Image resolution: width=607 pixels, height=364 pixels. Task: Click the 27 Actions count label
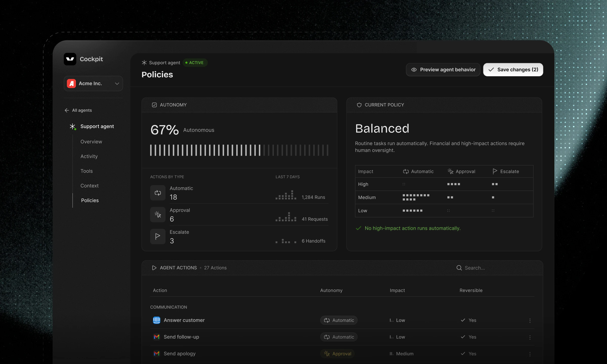215,268
